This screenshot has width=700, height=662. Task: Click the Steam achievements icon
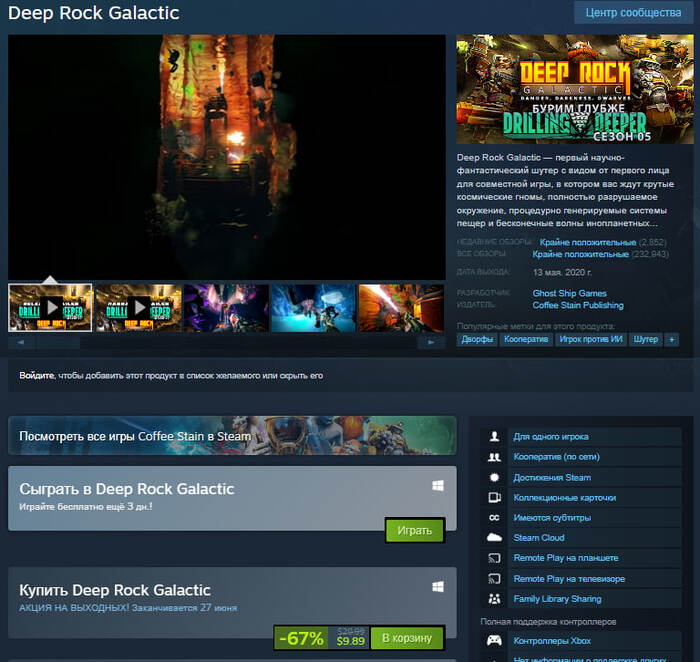tap(494, 477)
